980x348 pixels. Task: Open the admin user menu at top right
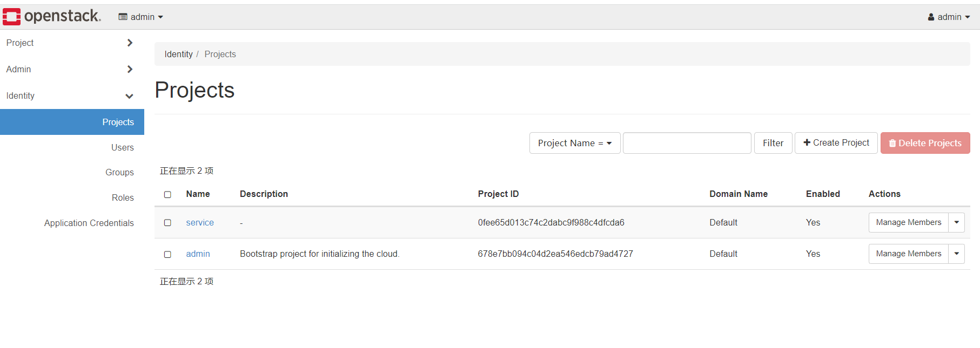pos(949,17)
